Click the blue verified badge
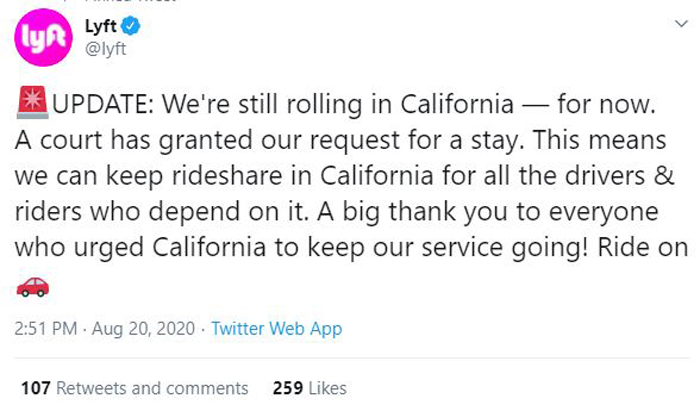700x411 pixels. coord(130,26)
